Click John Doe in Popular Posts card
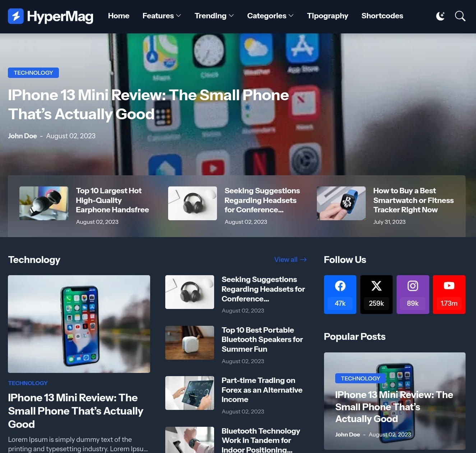The image size is (476, 453). click(347, 434)
